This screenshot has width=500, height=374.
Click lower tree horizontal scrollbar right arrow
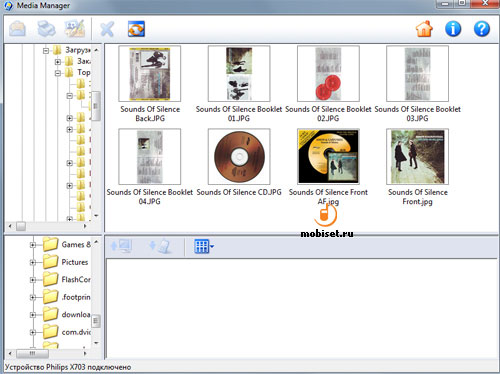coord(85,353)
